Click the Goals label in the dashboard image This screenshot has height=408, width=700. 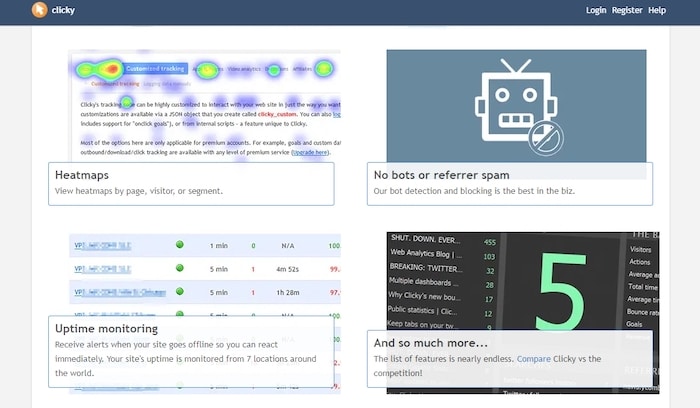point(634,324)
